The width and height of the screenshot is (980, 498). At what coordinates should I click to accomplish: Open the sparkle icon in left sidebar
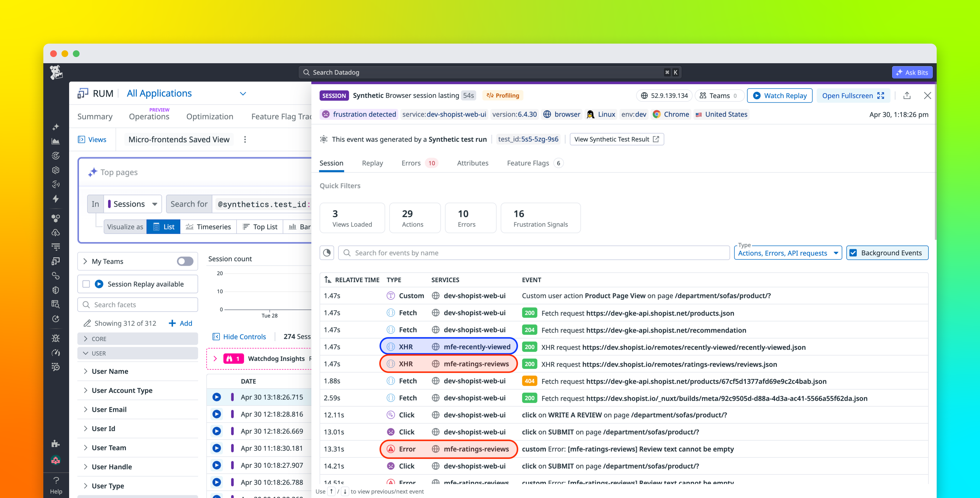point(55,127)
